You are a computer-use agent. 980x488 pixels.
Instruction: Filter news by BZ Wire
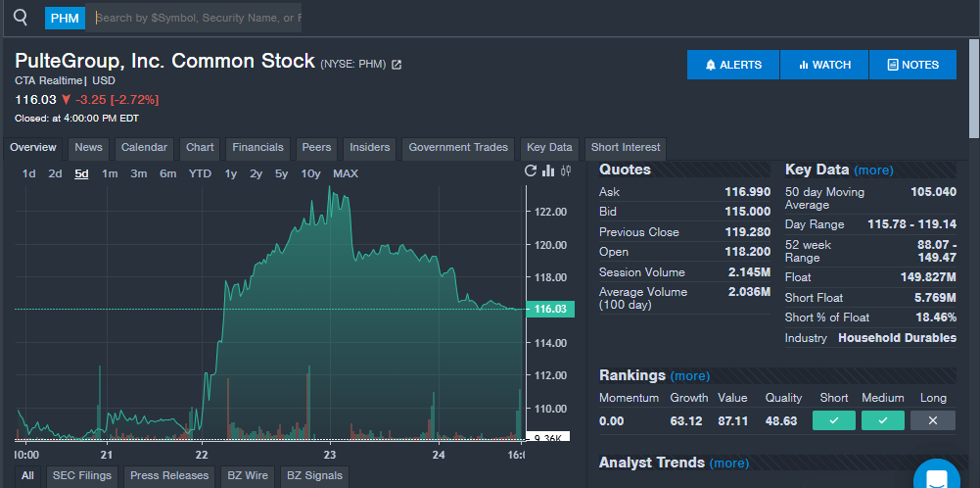(x=248, y=476)
